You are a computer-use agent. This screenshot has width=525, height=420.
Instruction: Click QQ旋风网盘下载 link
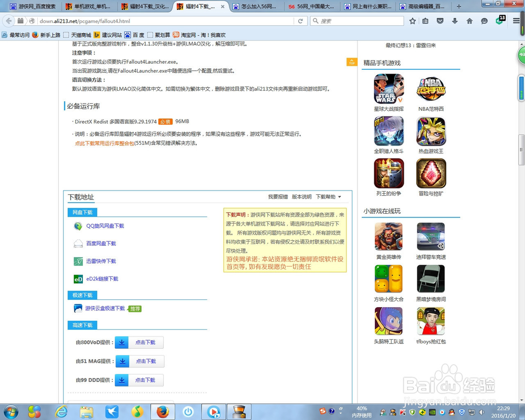tap(105, 226)
